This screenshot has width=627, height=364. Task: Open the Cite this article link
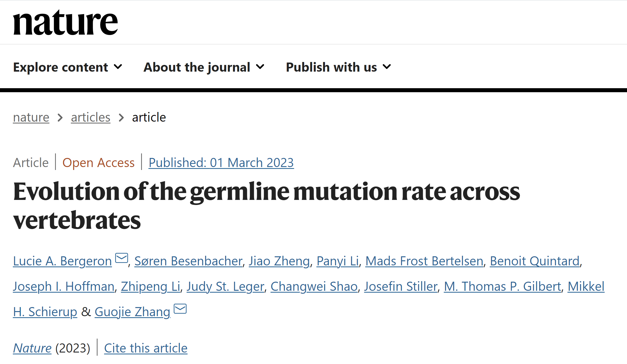(146, 348)
